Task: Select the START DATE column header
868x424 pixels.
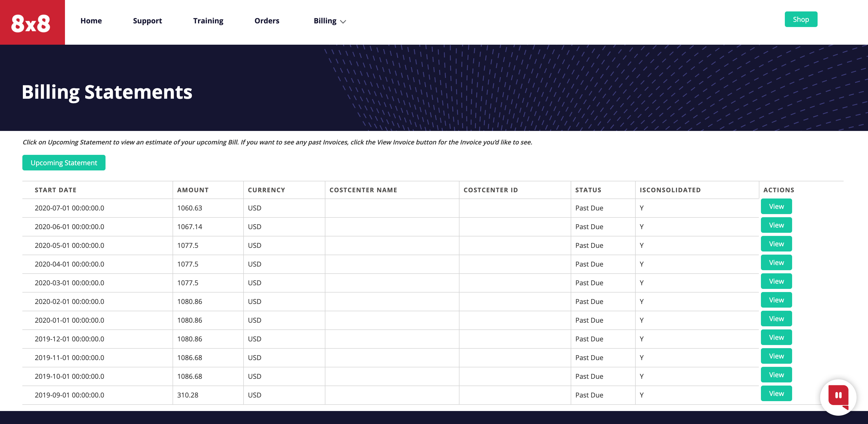Action: [x=56, y=190]
